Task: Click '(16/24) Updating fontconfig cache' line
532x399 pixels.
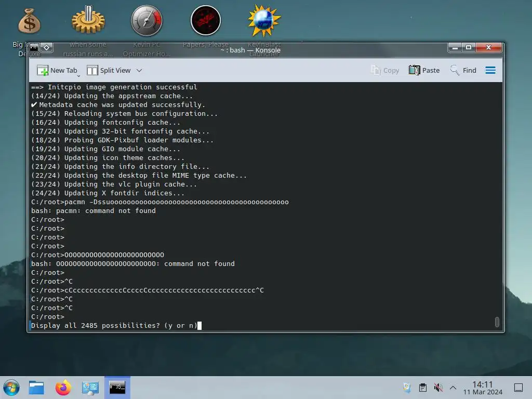Action: click(x=105, y=123)
